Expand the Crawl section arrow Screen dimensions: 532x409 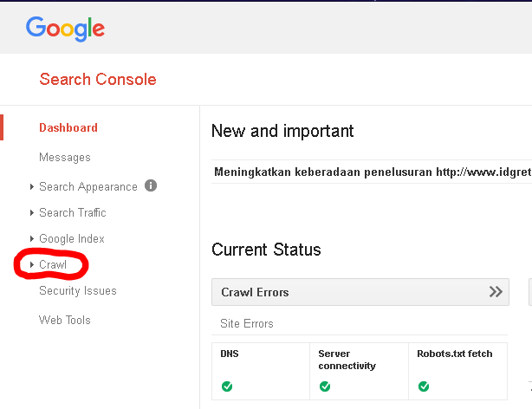(x=32, y=265)
